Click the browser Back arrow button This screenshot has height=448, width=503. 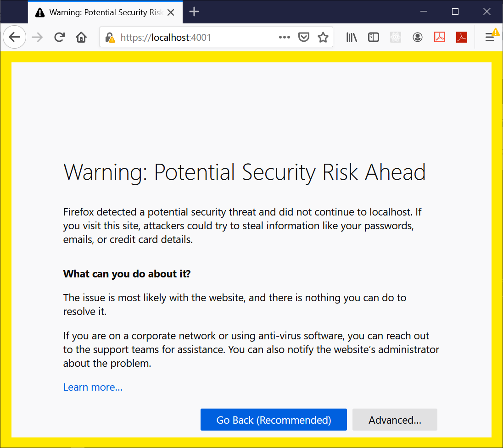15,37
